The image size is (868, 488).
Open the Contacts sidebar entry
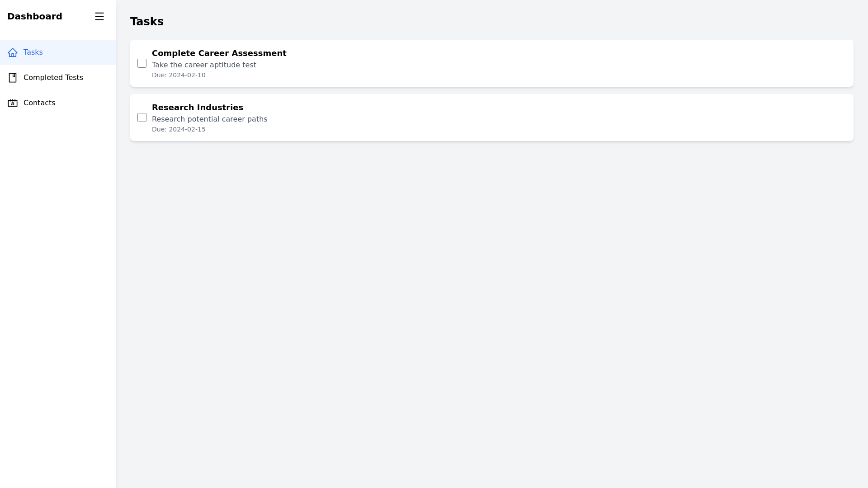coord(39,103)
